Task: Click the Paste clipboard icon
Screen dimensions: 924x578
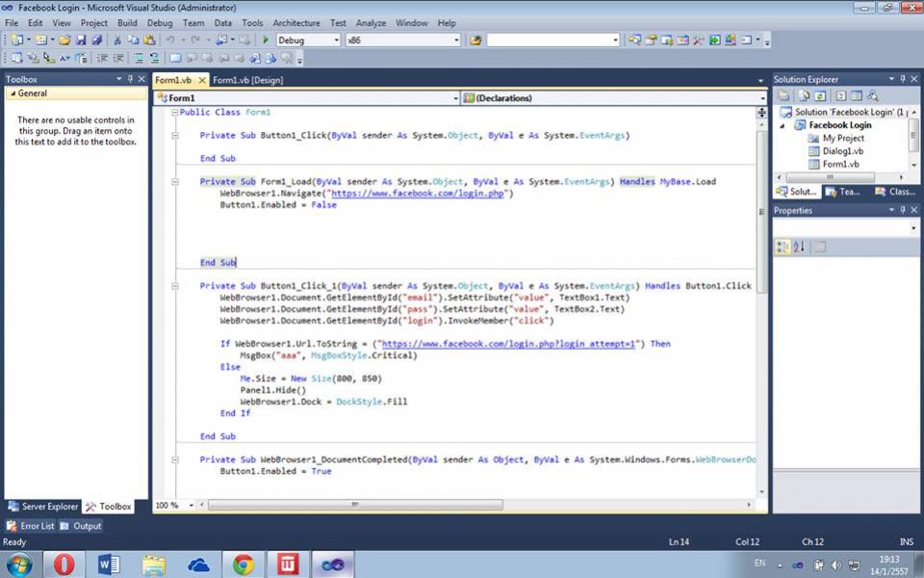Action: pyautogui.click(x=150, y=40)
